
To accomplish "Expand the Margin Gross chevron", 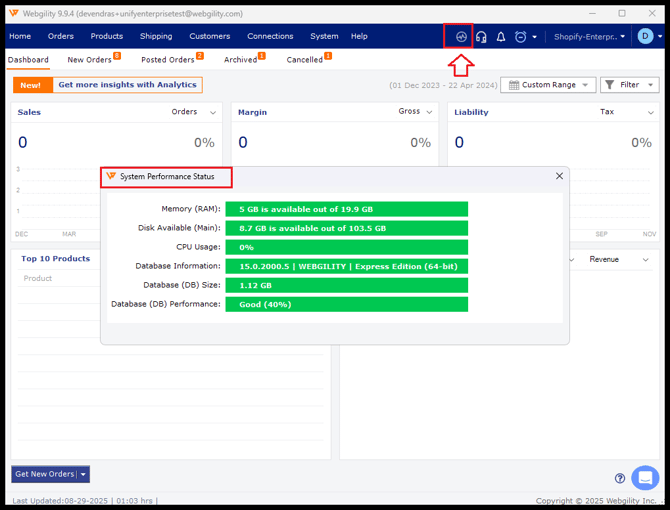I will [429, 113].
